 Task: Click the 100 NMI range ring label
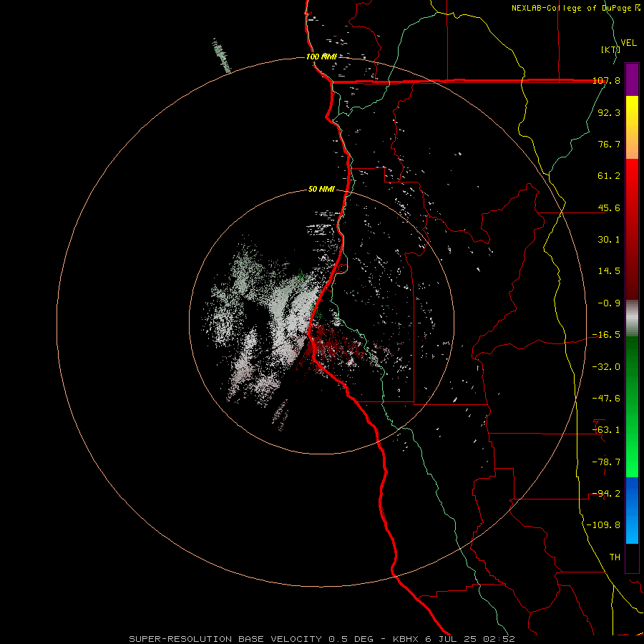tap(321, 57)
